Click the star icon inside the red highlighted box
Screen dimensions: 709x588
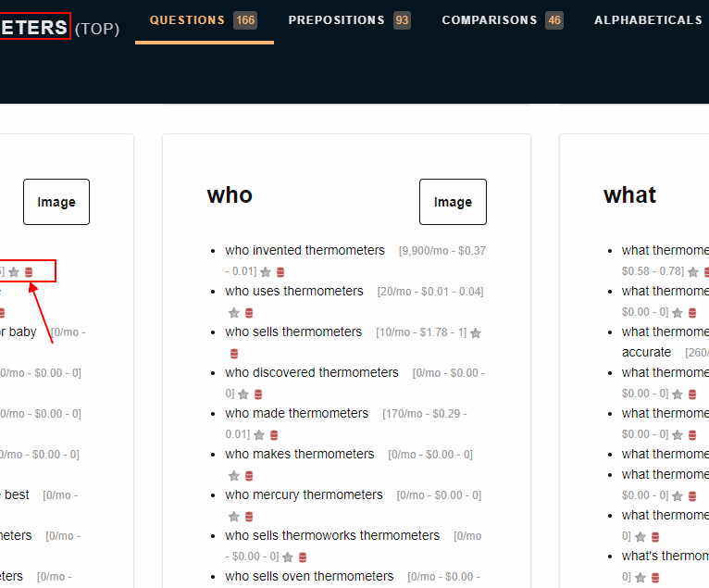14,272
